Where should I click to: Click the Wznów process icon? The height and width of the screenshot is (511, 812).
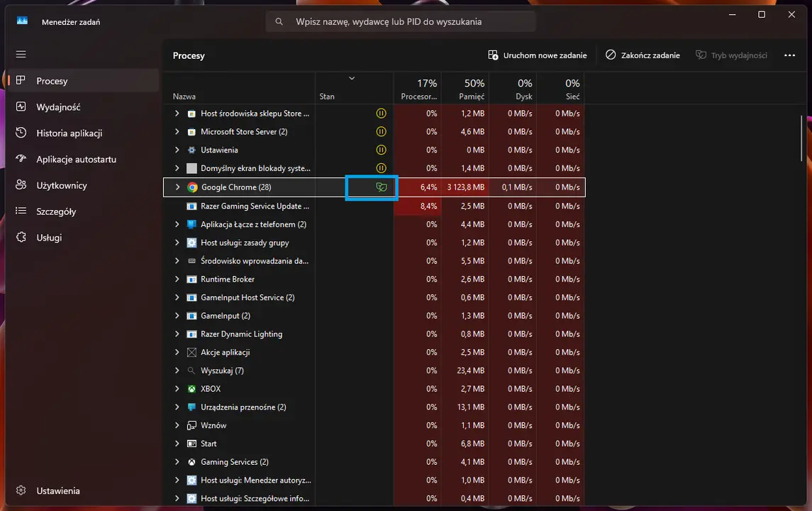[x=191, y=426]
